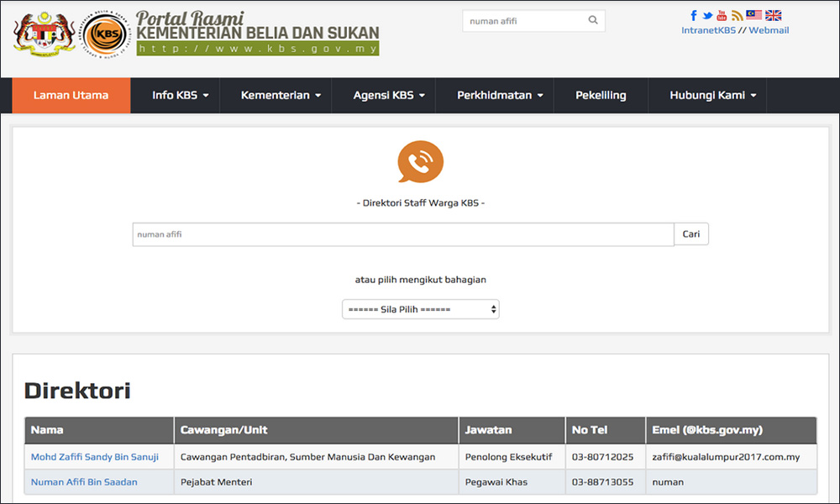
Task: Click the magnifier search icon in header
Action: (x=593, y=20)
